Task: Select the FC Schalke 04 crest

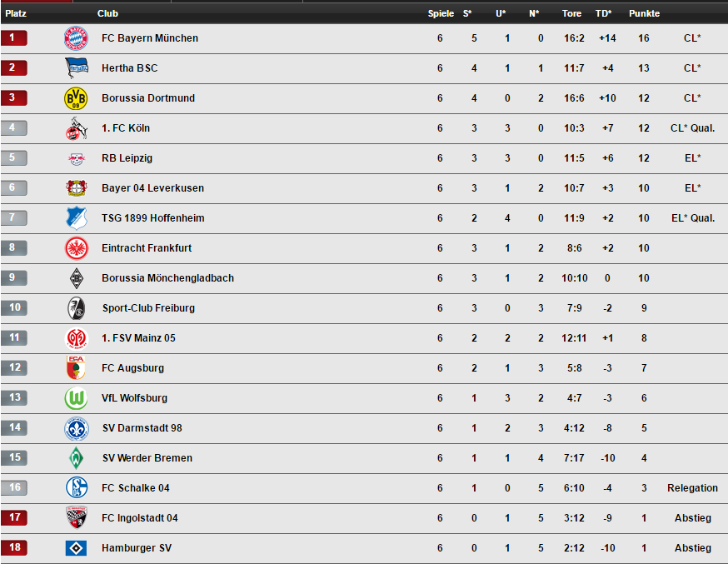Action: 77,488
